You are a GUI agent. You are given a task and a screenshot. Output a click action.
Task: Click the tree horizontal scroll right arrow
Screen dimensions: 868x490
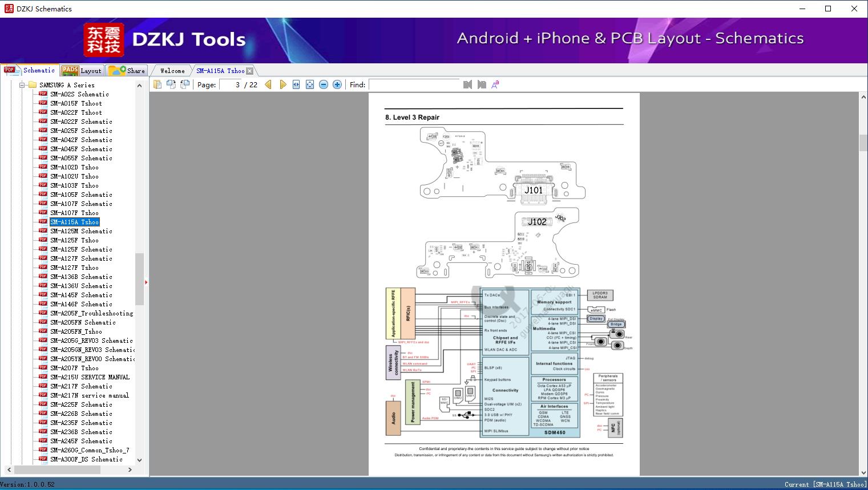point(130,469)
